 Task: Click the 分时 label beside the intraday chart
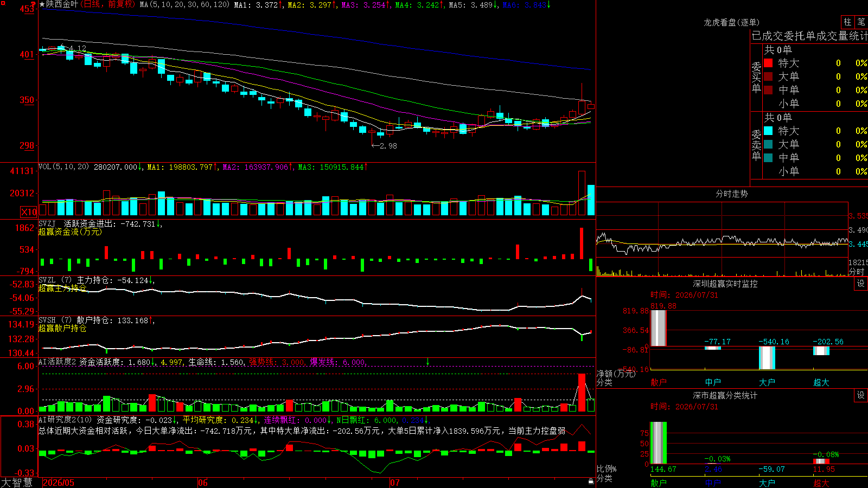pyautogui.click(x=857, y=271)
